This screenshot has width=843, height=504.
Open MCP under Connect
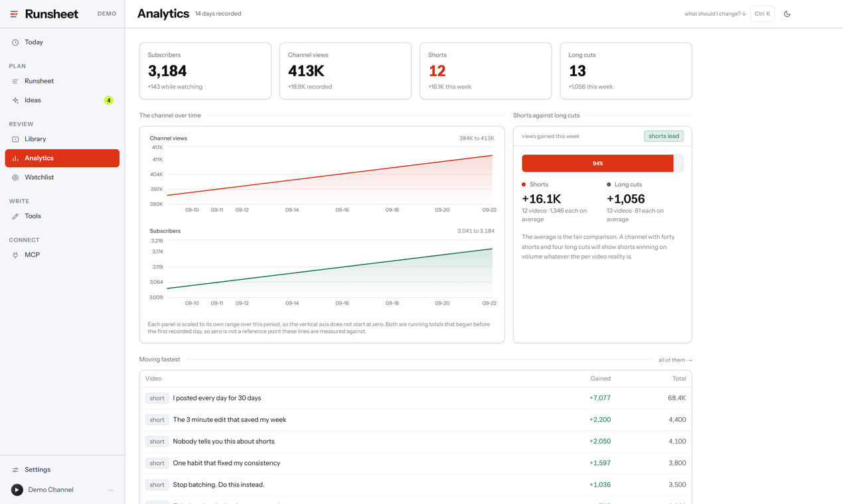pyautogui.click(x=62, y=255)
